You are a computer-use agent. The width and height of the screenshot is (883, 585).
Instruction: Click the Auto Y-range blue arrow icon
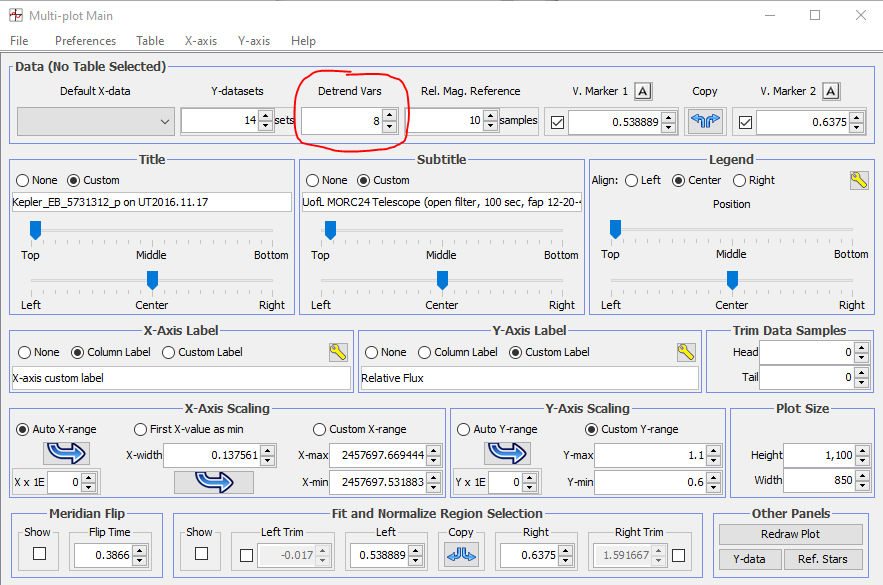tap(507, 453)
